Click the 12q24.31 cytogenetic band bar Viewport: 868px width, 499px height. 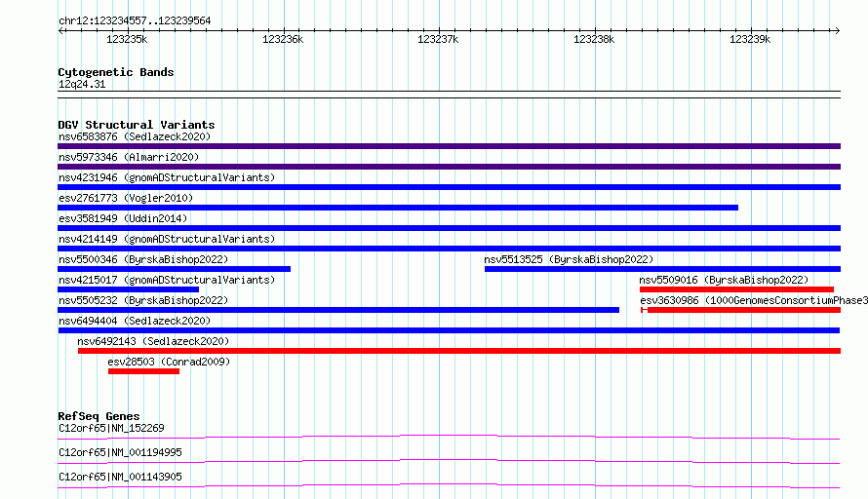[449, 95]
